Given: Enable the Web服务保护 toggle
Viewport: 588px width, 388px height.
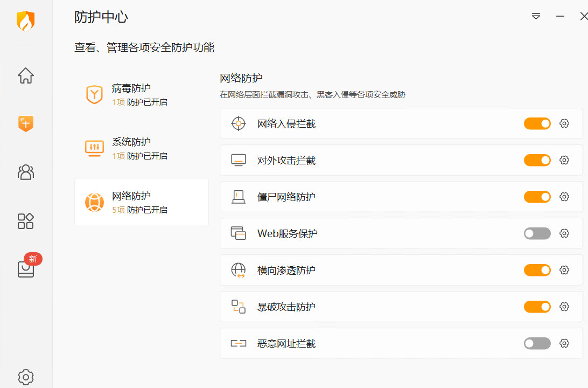Looking at the screenshot, I should pyautogui.click(x=537, y=233).
